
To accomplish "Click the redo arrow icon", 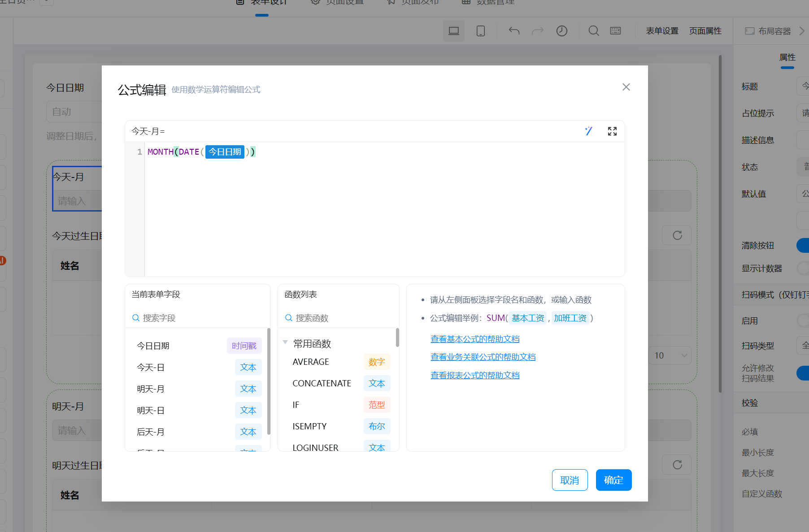I will 537,31.
